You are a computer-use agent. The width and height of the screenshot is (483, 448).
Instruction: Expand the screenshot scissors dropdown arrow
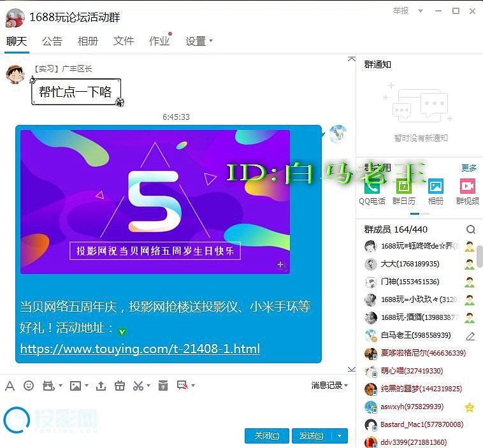coord(148,386)
